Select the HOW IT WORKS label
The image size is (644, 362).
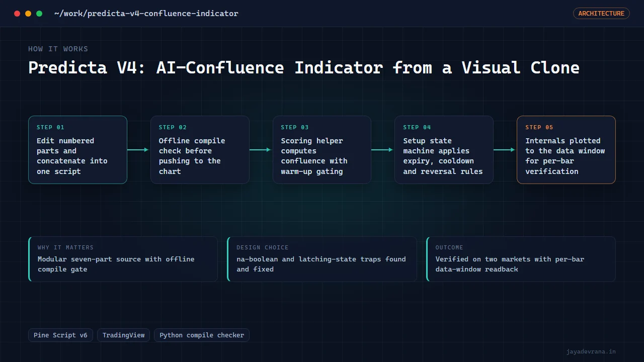pos(58,49)
